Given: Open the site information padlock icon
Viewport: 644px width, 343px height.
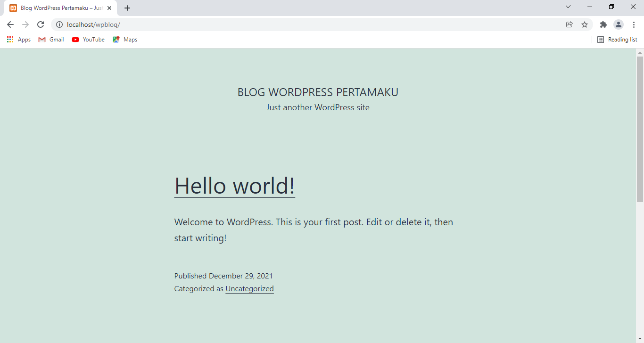Looking at the screenshot, I should 59,24.
